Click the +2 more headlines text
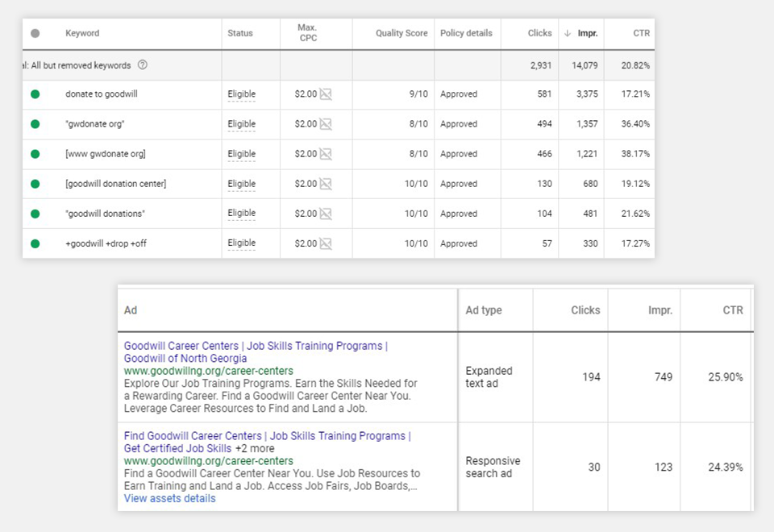Screen dimensions: 774x532 coord(255,449)
